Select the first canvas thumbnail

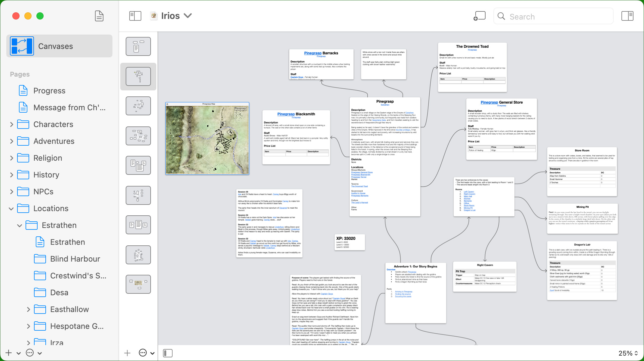pos(138,47)
